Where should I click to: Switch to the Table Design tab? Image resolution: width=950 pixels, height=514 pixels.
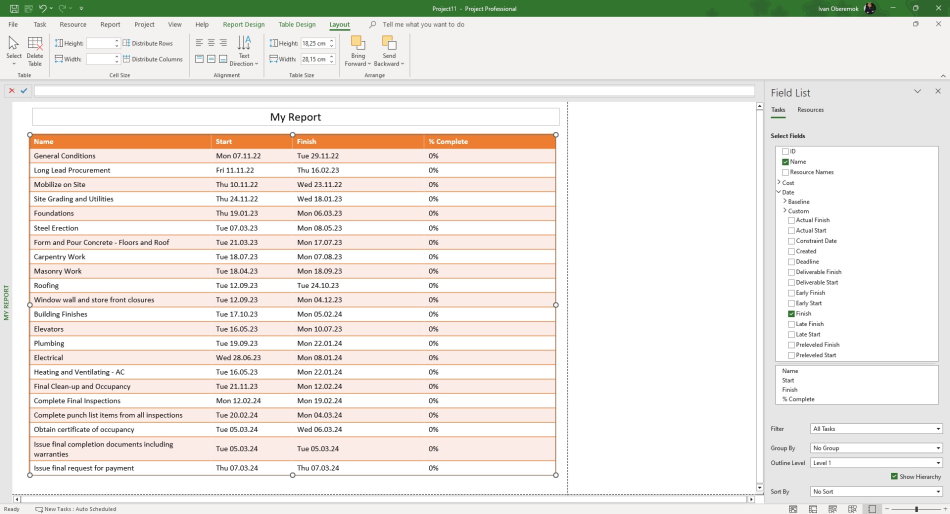tap(297, 24)
